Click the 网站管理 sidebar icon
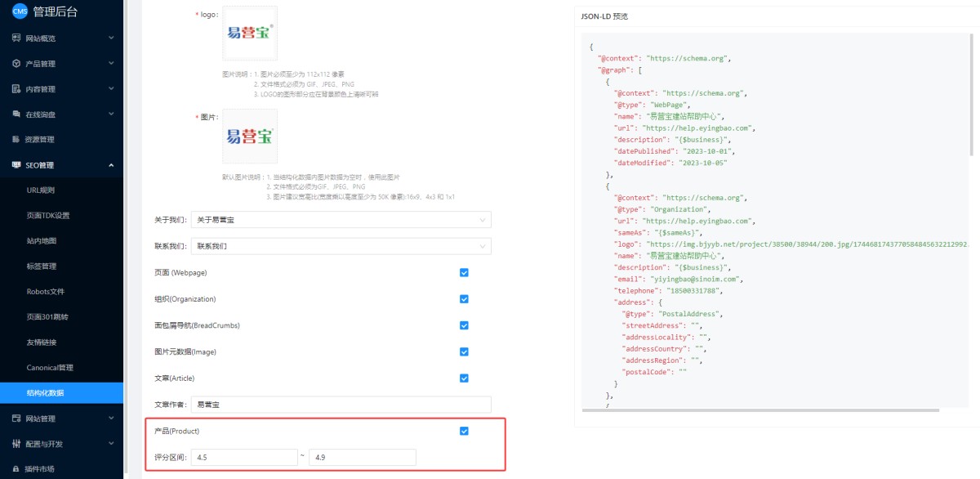 point(16,419)
